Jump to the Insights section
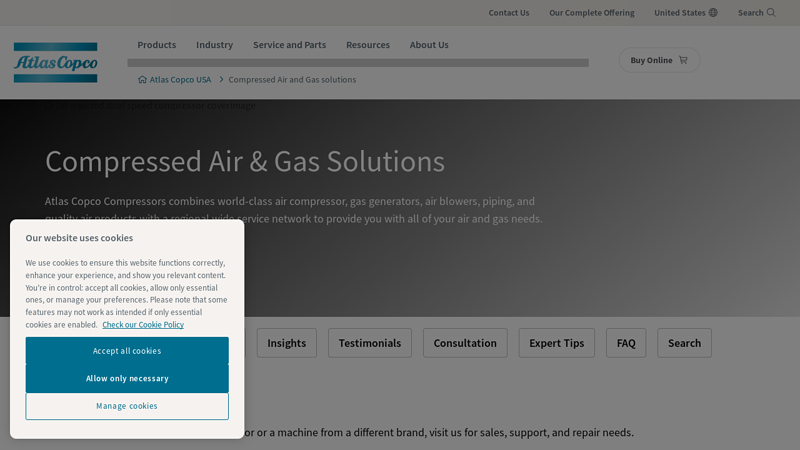This screenshot has height=450, width=800. click(x=287, y=343)
